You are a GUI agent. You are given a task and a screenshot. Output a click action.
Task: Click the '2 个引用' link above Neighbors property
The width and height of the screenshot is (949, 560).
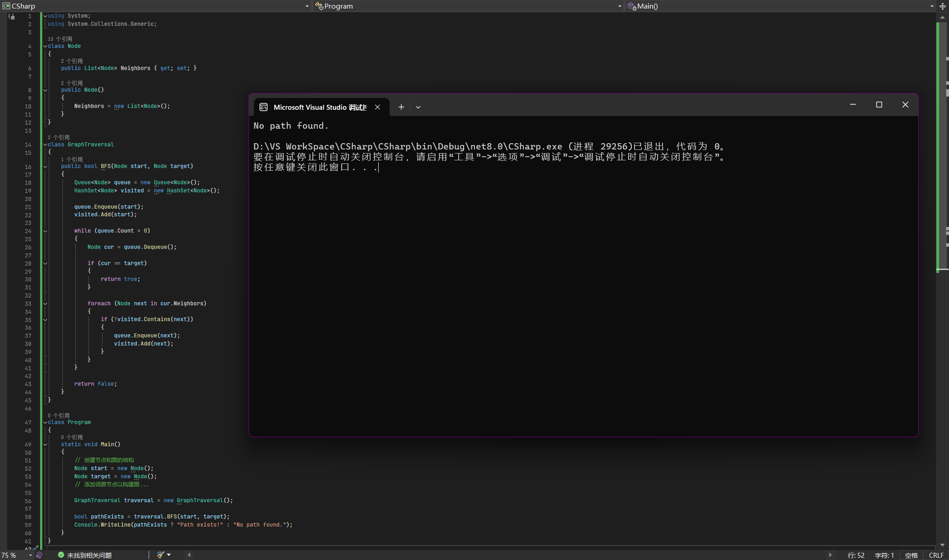pos(72,61)
